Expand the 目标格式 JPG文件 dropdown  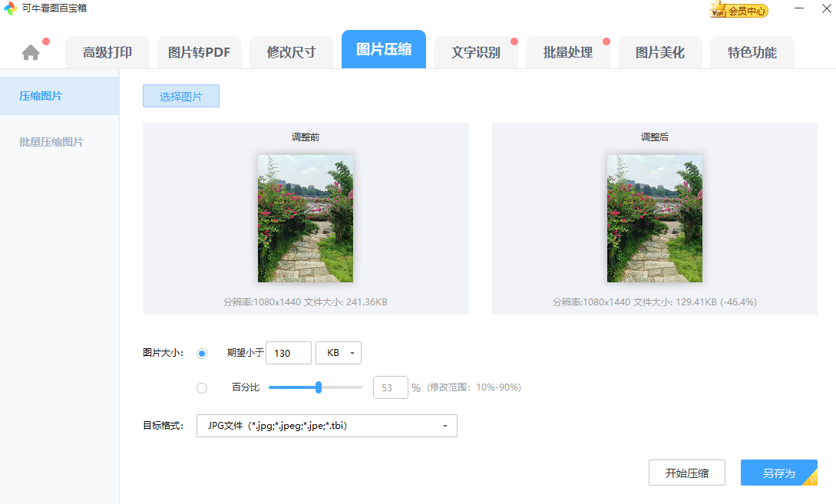pyautogui.click(x=327, y=426)
